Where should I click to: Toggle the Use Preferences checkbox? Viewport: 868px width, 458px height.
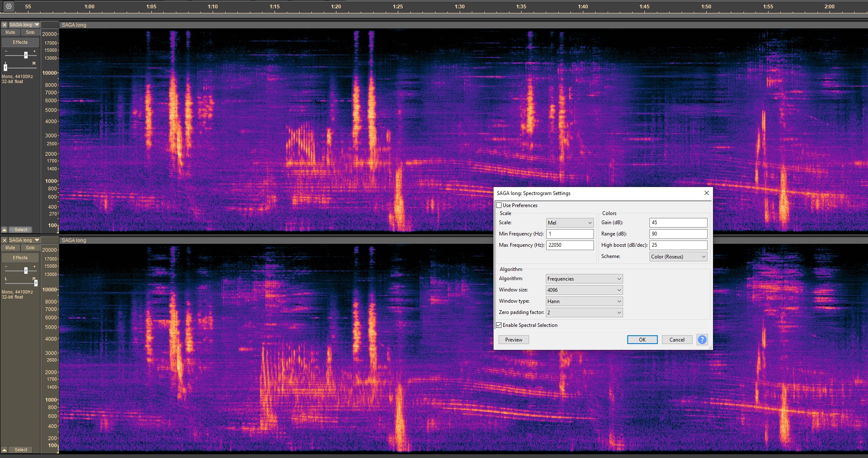(x=499, y=205)
